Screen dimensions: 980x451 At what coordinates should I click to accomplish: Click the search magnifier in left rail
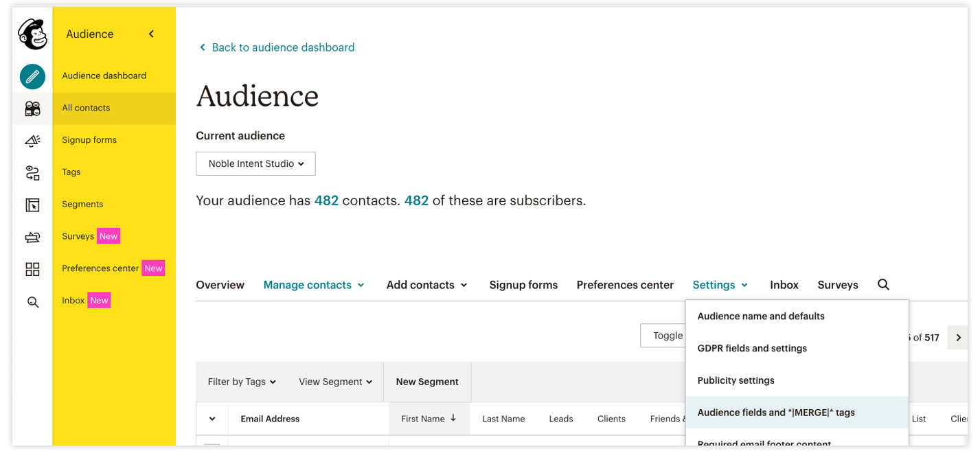coord(32,301)
